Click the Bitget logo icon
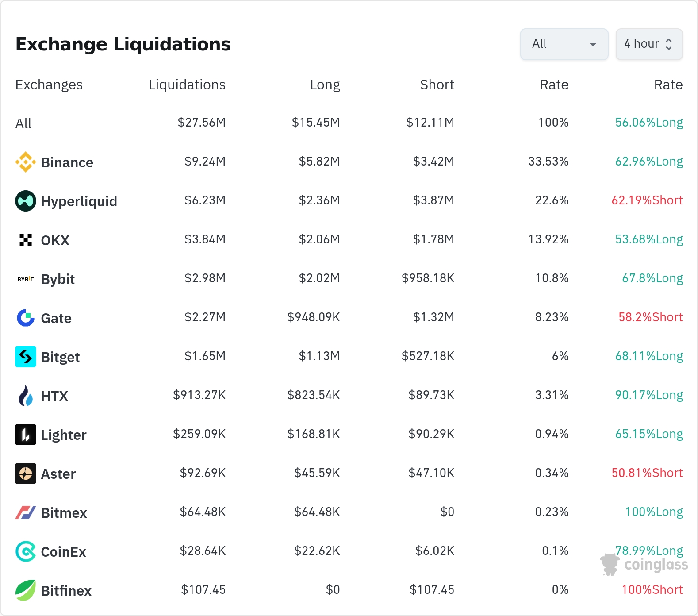The width and height of the screenshot is (698, 616). [26, 357]
